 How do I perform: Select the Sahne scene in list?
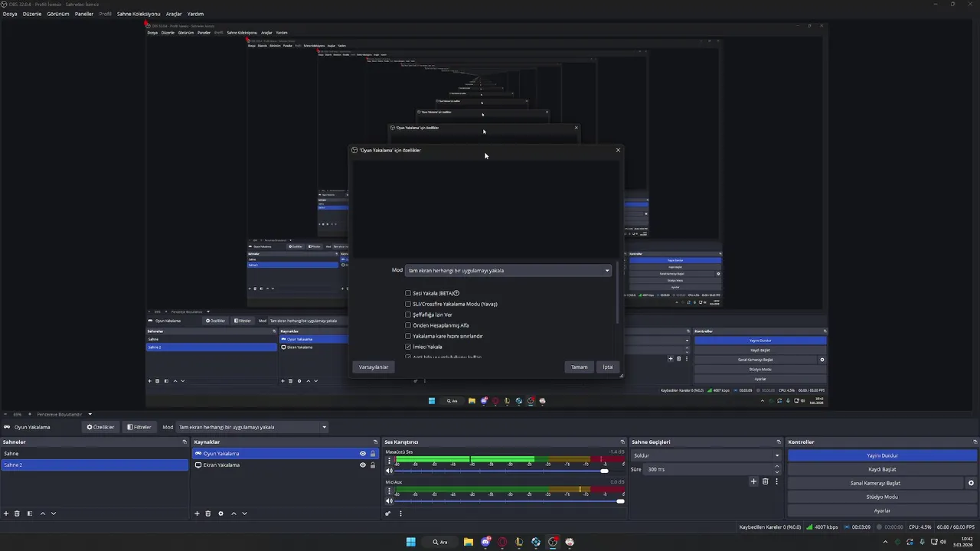click(94, 454)
